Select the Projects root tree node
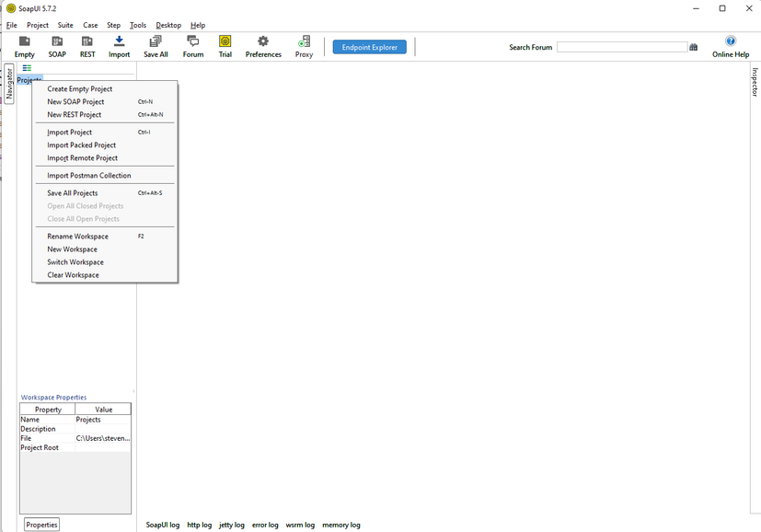Image resolution: width=761 pixels, height=532 pixels. coord(29,80)
